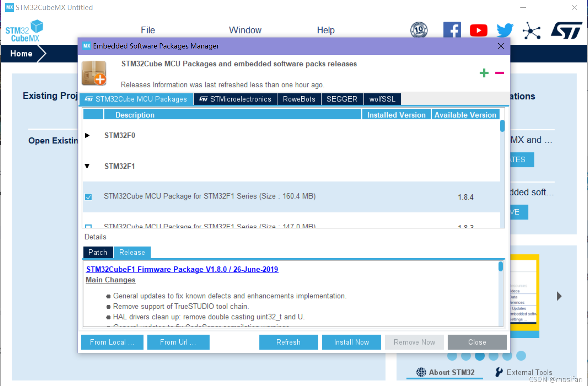
Task: Open the Window menu
Action: (x=245, y=30)
